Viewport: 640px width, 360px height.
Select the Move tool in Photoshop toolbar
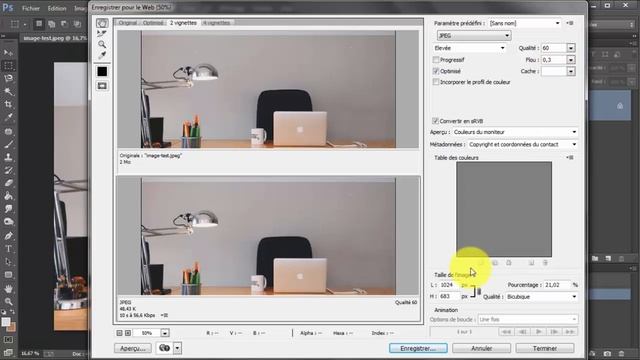tap(9, 52)
